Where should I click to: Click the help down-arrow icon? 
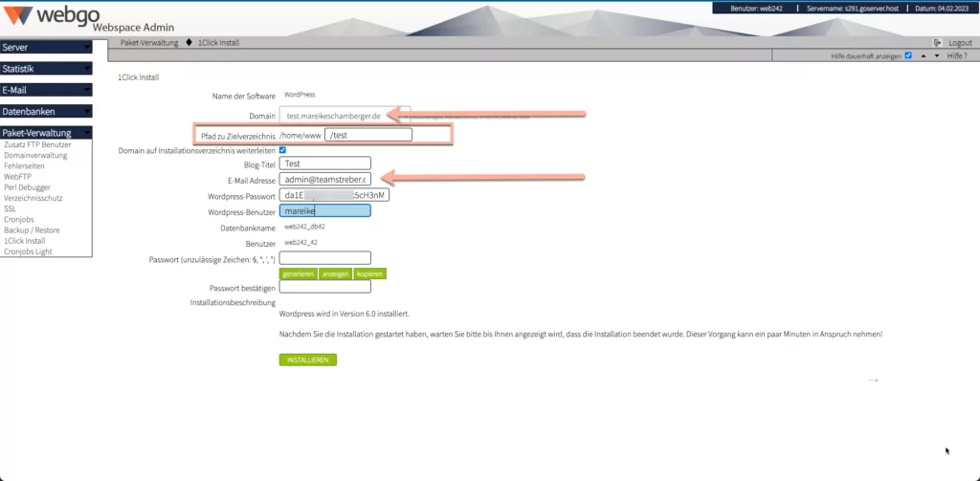click(936, 55)
